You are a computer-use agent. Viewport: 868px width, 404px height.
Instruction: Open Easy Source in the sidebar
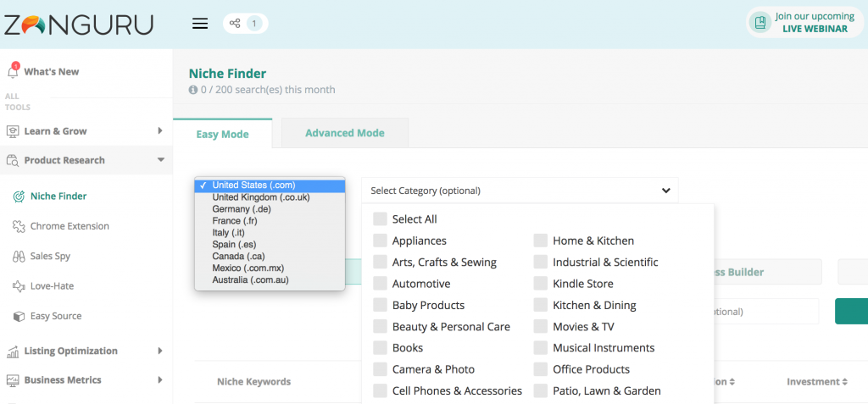(x=56, y=316)
